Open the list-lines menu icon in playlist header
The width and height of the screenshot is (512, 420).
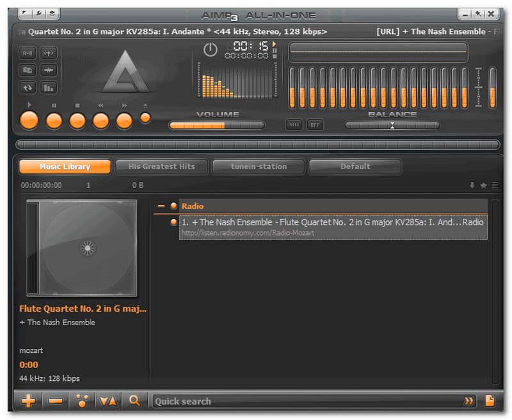click(495, 186)
